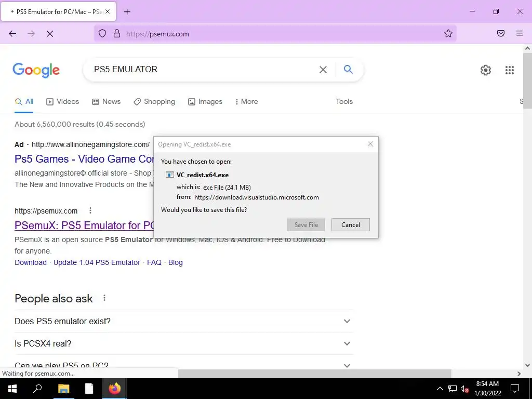Open options dots beside https://psemux.com

[x=90, y=211]
